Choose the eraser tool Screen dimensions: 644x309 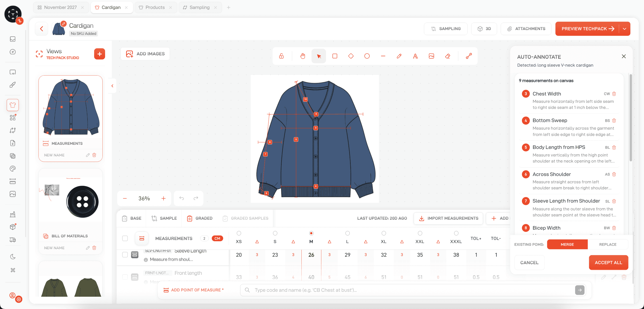pos(447,56)
